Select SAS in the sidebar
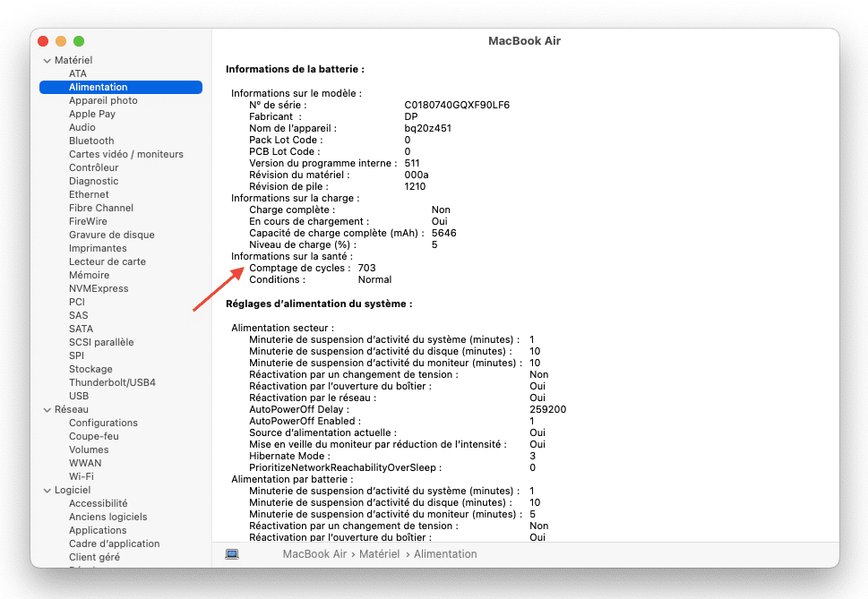Viewport: 868px width, 599px height. point(78,315)
